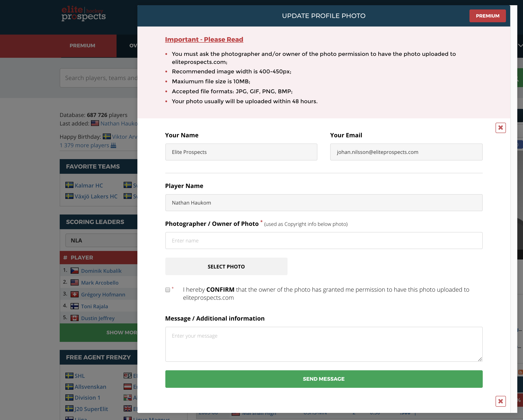Click the Swedish flag beside Kalmar HC
The width and height of the screenshot is (523, 420).
69,185
